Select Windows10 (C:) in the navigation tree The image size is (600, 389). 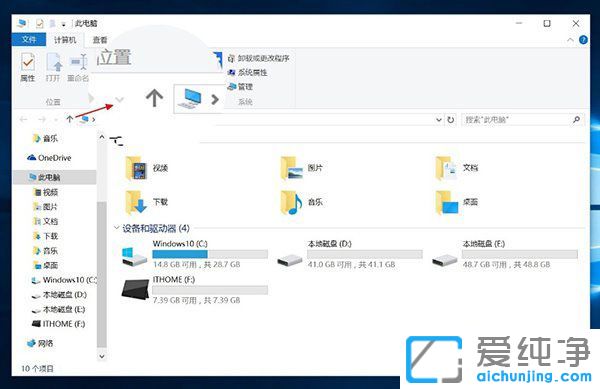tap(64, 280)
